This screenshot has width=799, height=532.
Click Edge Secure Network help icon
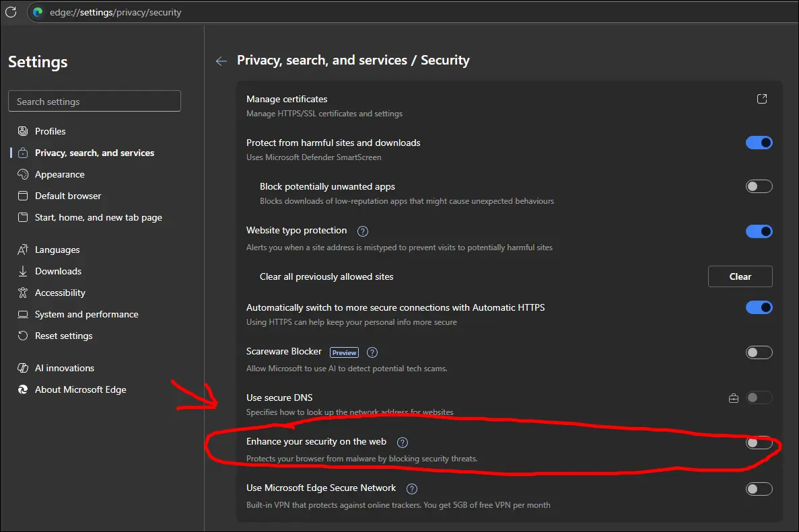[413, 489]
